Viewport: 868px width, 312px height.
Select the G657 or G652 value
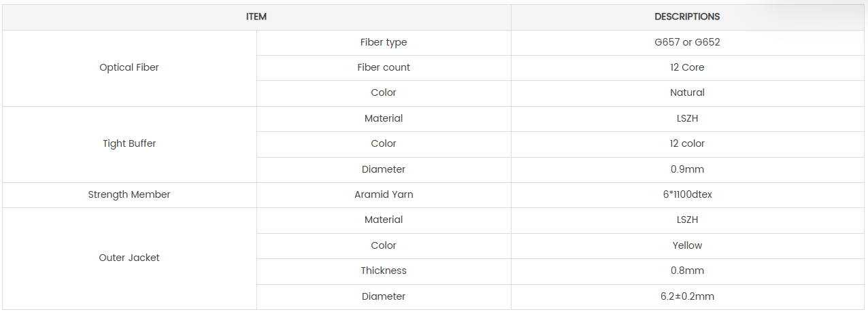tap(687, 42)
